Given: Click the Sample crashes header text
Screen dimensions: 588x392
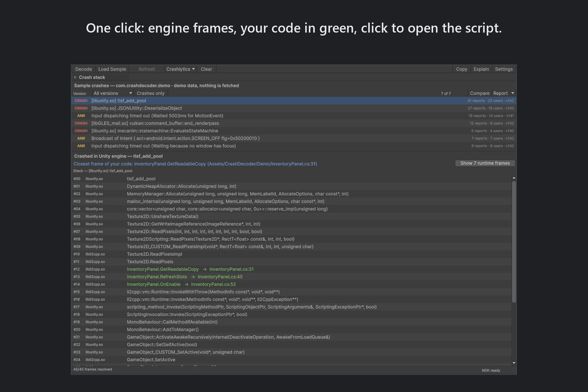Looking at the screenshot, I should click(x=156, y=86).
